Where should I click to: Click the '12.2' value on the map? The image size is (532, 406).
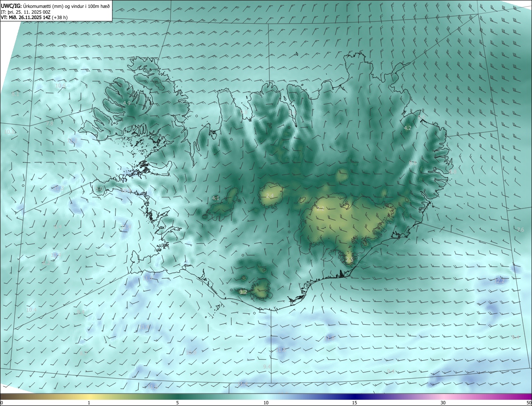pos(500,281)
